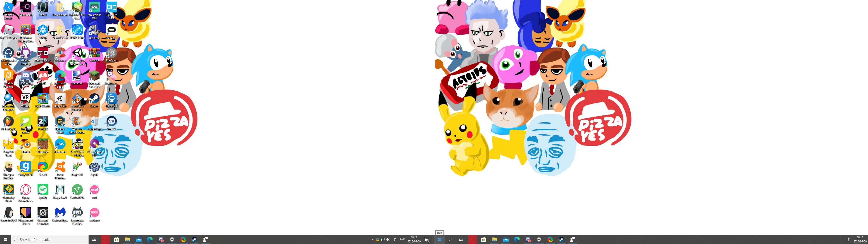
Task: Select the TeamSpeak 3 Client icon
Action: (8, 56)
